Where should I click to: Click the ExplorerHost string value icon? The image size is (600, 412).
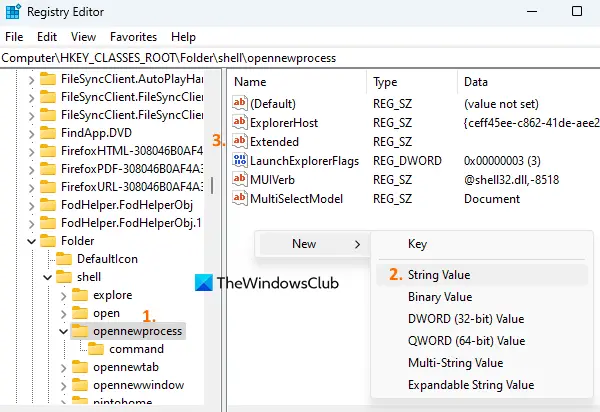click(x=240, y=122)
